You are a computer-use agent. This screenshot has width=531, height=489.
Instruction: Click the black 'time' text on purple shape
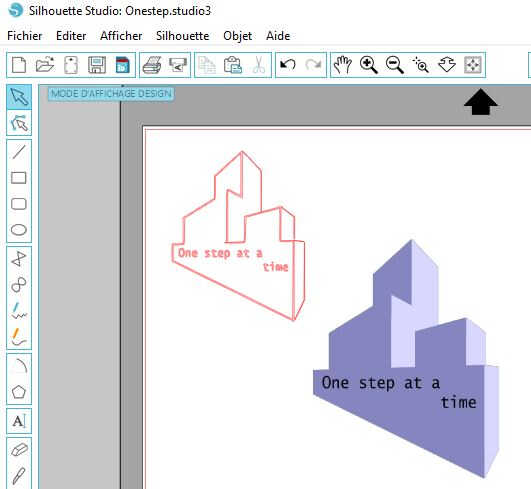pyautogui.click(x=459, y=402)
